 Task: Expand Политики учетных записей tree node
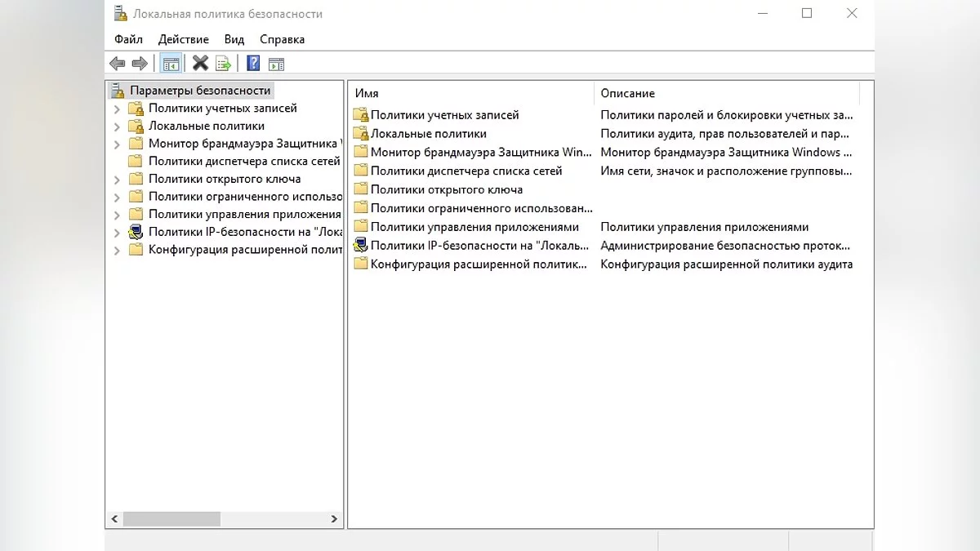(x=117, y=109)
